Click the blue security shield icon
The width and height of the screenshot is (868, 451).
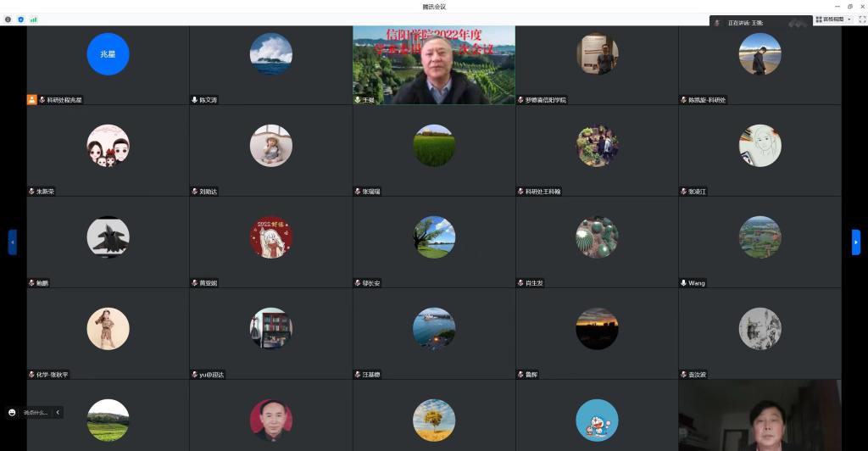pos(21,19)
